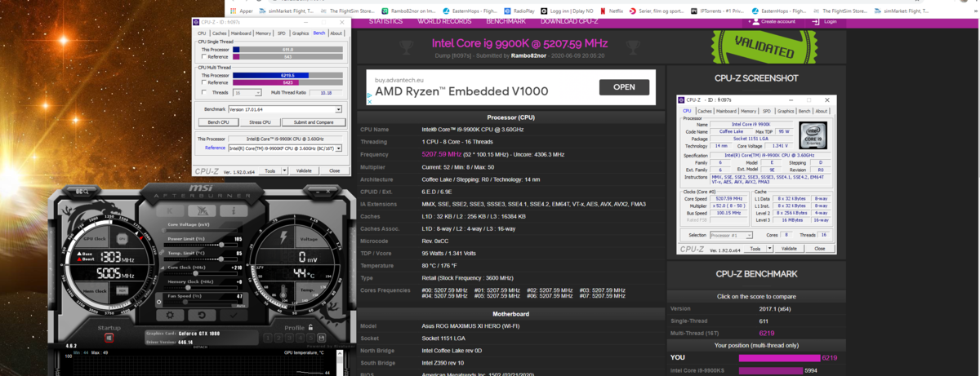Click the ad info triangle icon

click(370, 94)
